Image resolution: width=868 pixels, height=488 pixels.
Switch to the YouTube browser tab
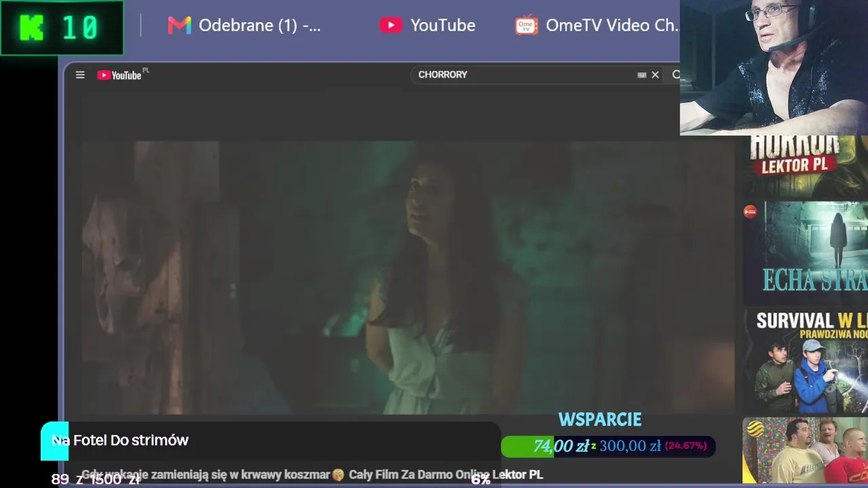[x=427, y=26]
